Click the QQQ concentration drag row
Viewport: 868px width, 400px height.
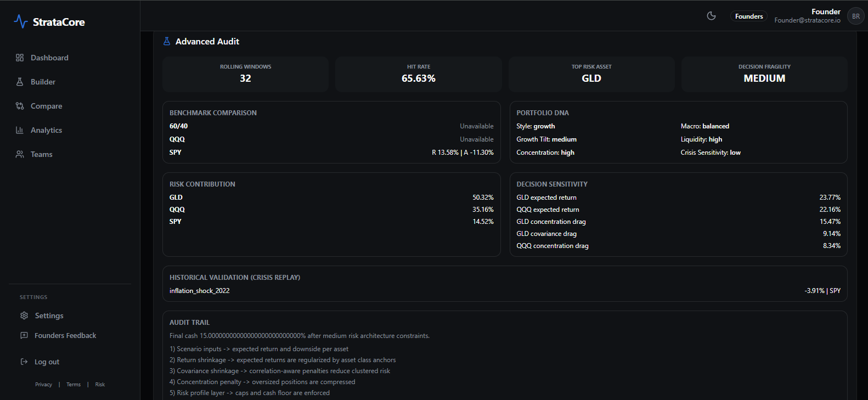tap(678, 246)
